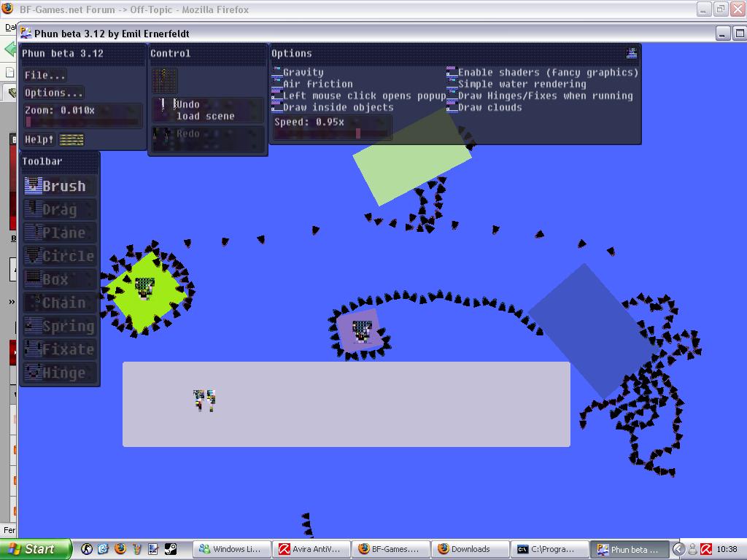
Task: Toggle the Air friction option
Action: (x=312, y=84)
